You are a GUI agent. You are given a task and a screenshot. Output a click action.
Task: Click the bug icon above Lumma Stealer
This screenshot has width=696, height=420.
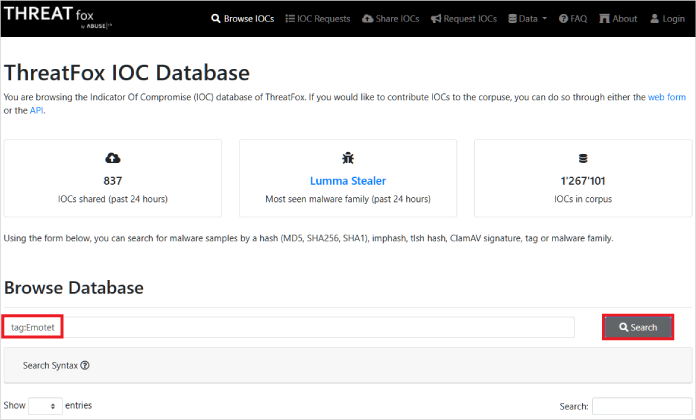point(348,158)
